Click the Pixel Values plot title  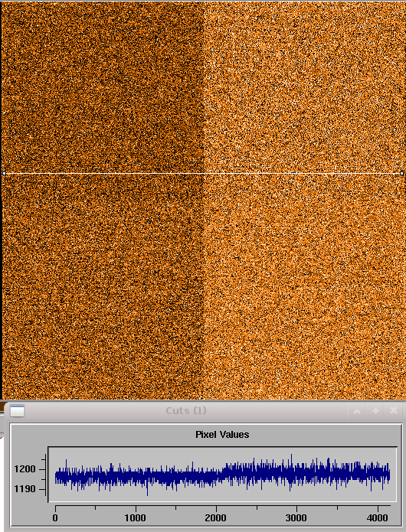tap(222, 434)
